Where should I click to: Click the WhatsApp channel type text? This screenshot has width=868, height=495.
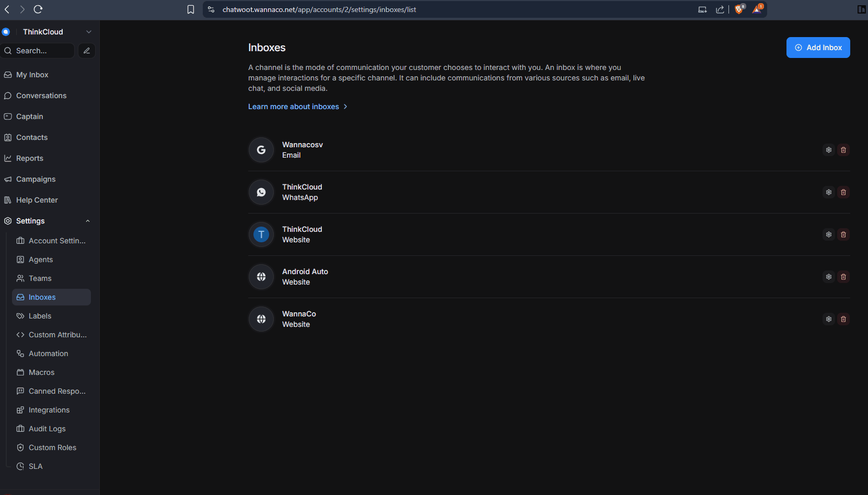[300, 197]
